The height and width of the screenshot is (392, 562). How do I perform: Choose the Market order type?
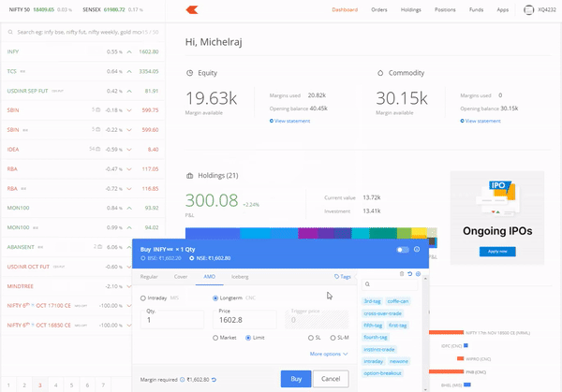point(225,338)
